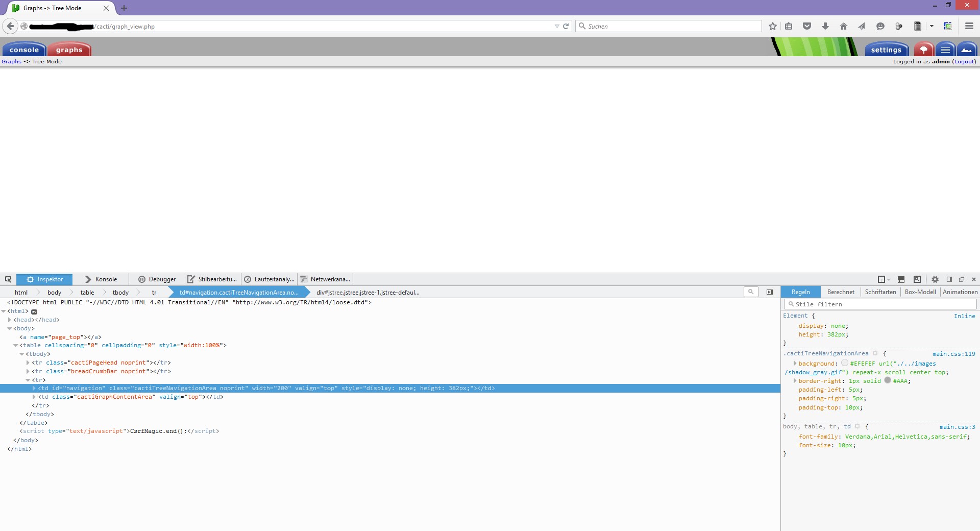Collapse the tbody node
The image size is (980, 531).
tap(22, 354)
